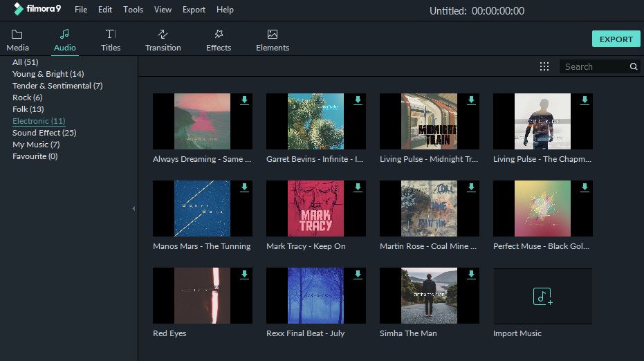Switch to the Audio tab
The height and width of the screenshot is (361, 644).
[x=65, y=40]
